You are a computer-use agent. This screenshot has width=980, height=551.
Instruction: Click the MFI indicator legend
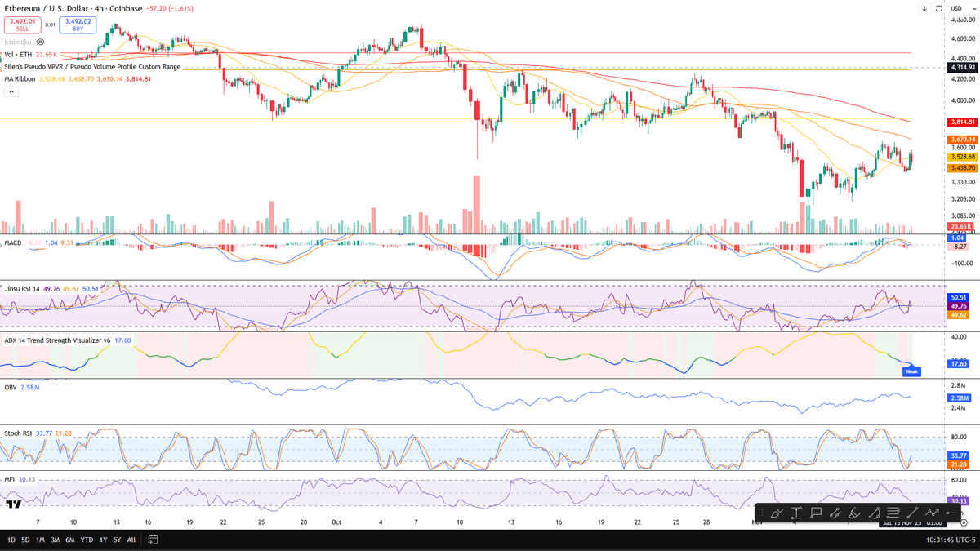[x=9, y=480]
